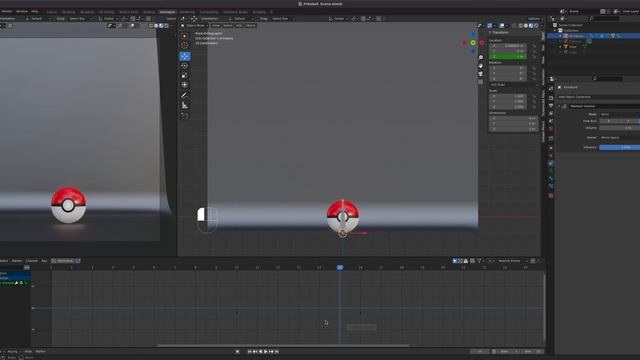Click the green Y axis gizmo circle
This screenshot has height=360, width=640.
[473, 42]
